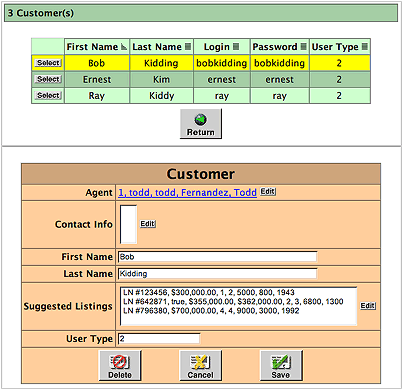Click the sort icon beside Login header
The height and width of the screenshot is (390, 403).
pos(236,46)
